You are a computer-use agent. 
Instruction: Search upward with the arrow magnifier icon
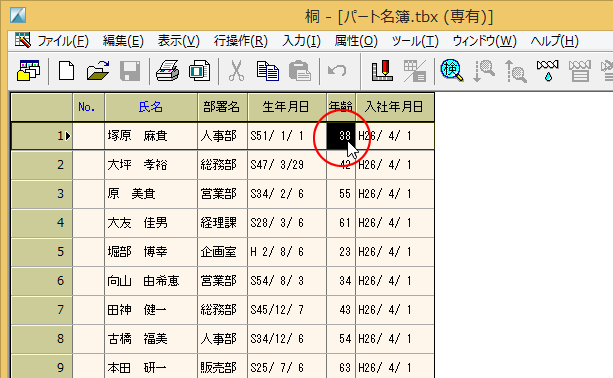click(516, 71)
